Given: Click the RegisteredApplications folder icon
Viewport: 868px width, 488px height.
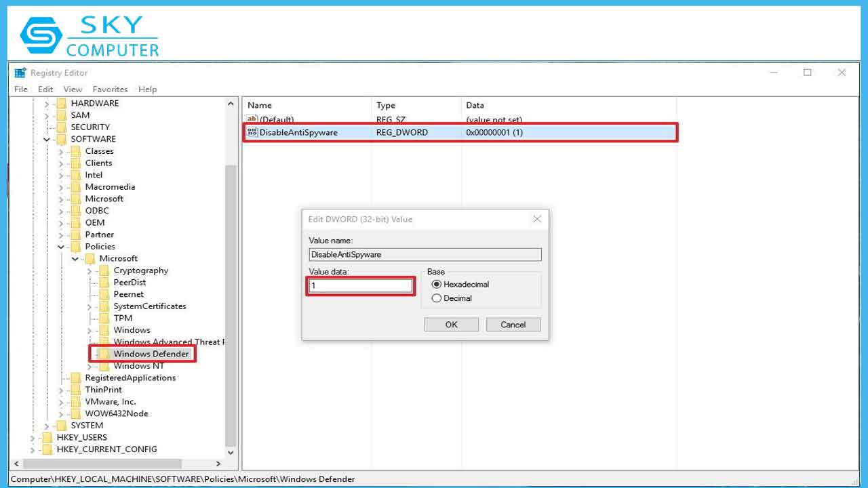Looking at the screenshot, I should 76,378.
